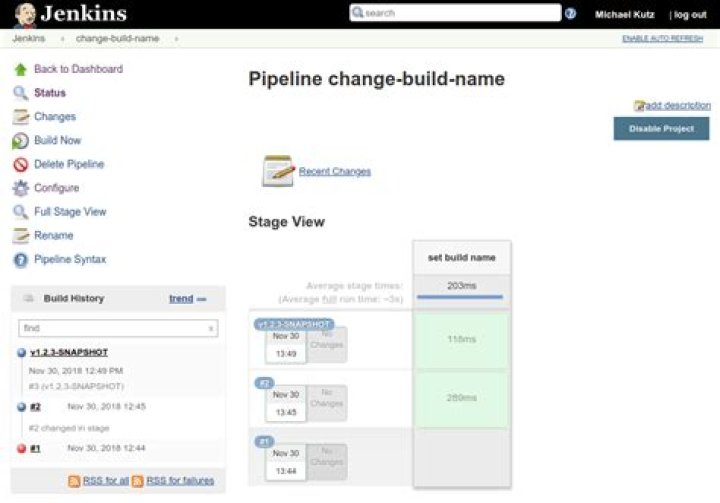Click the Delete Pipeline icon

(x=20, y=165)
